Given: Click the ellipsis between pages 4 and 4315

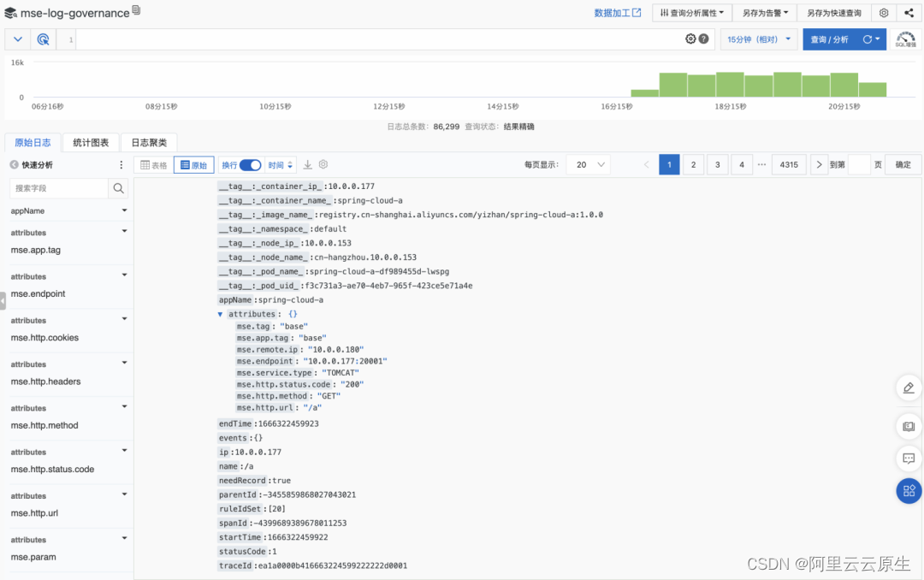Looking at the screenshot, I should point(761,165).
